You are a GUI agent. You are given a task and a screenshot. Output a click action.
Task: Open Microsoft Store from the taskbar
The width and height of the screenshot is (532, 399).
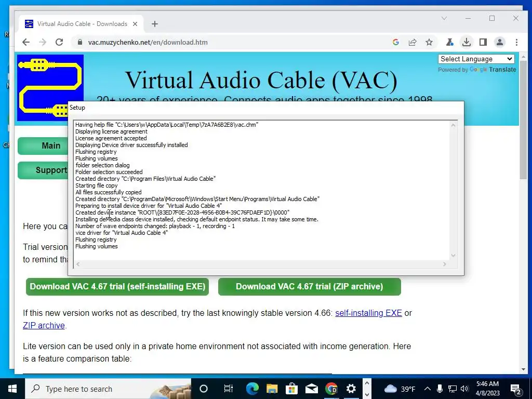coord(291,389)
